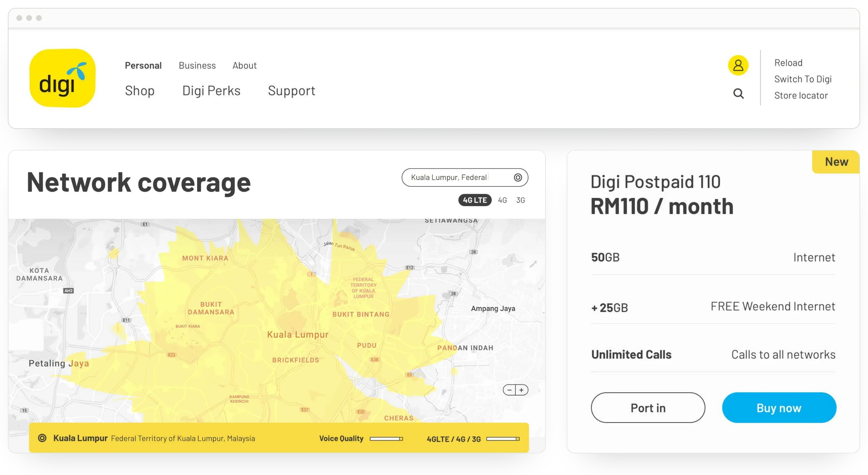Click locate icon in coverage search field
The height and width of the screenshot is (475, 868).
[x=518, y=177]
